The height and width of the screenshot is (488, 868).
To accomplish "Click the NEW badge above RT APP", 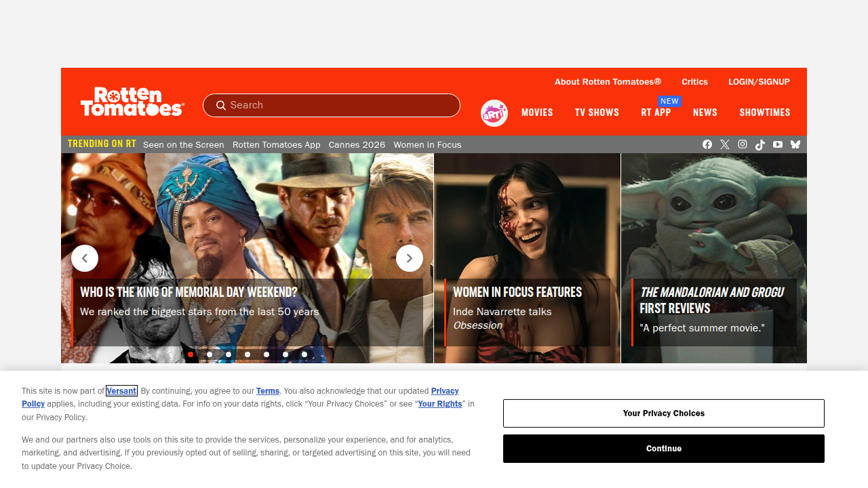I will [669, 101].
